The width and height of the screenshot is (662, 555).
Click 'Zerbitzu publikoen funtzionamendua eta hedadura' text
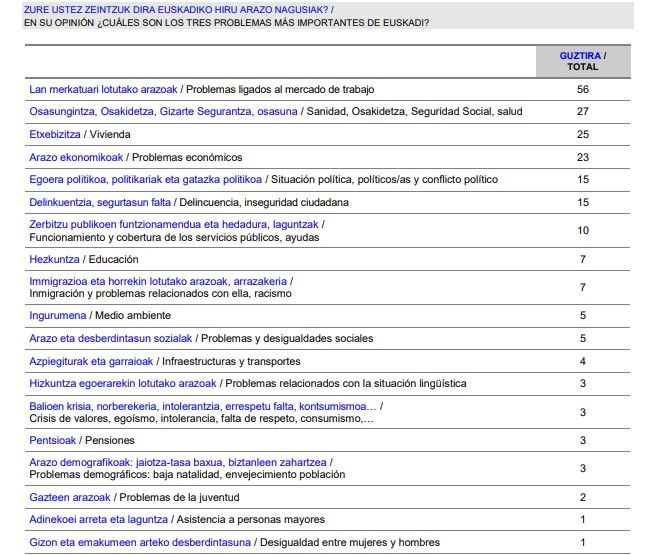[x=174, y=225]
